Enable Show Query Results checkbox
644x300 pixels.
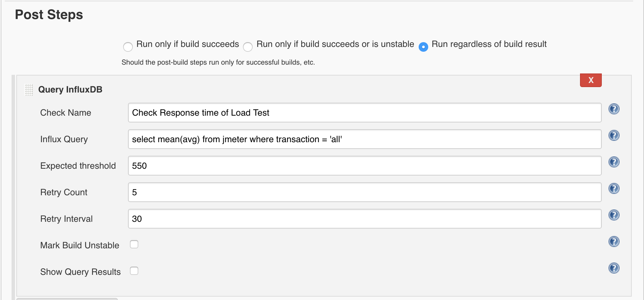tap(134, 271)
